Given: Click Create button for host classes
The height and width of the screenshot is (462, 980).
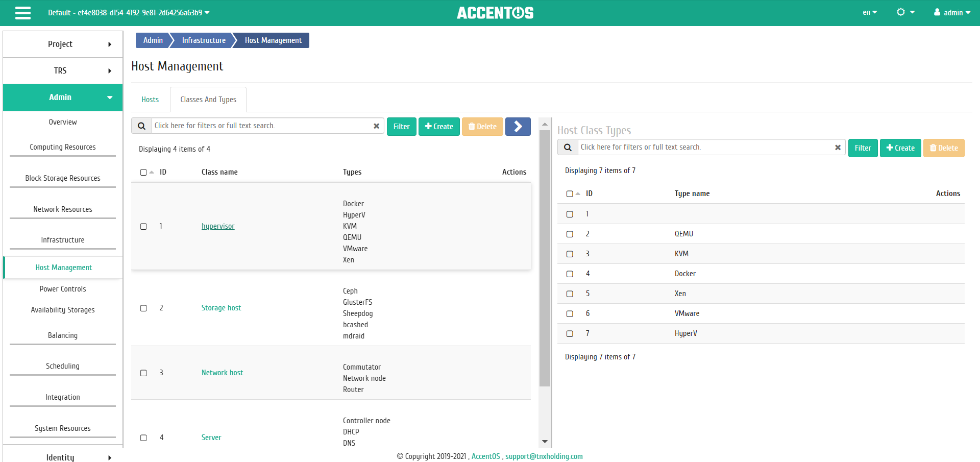Looking at the screenshot, I should point(439,127).
